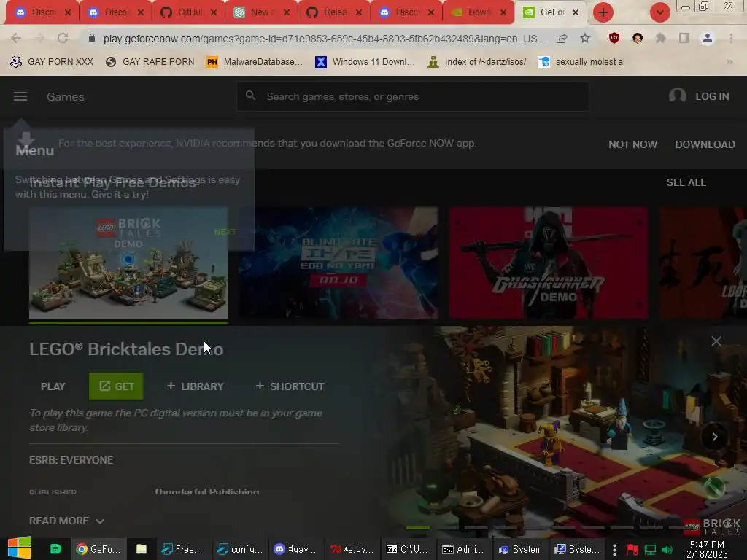Close the GitHub browser tab
The width and height of the screenshot is (747, 560).
[x=214, y=12]
